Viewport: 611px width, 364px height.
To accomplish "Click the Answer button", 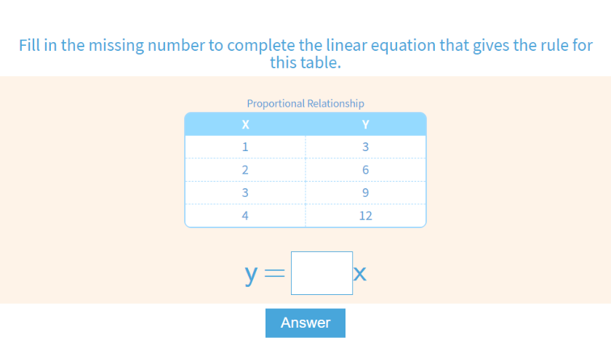I will pos(305,323).
